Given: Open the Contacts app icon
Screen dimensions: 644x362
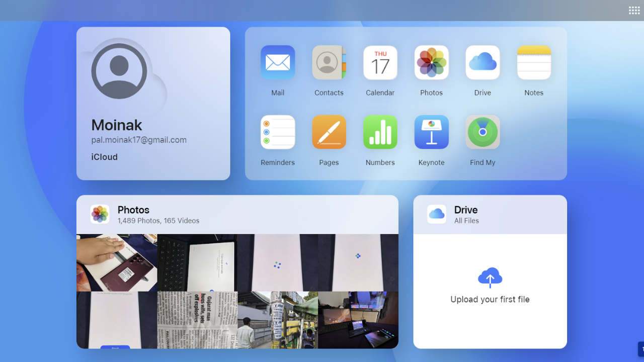Looking at the screenshot, I should point(329,62).
